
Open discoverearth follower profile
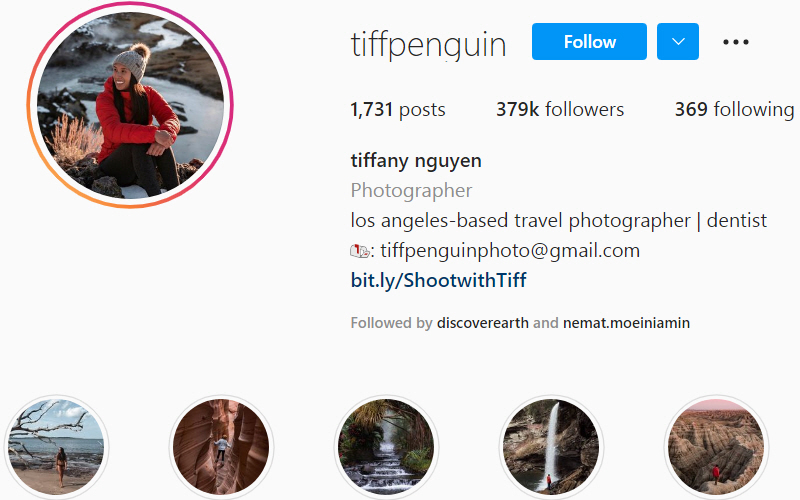[x=483, y=323]
